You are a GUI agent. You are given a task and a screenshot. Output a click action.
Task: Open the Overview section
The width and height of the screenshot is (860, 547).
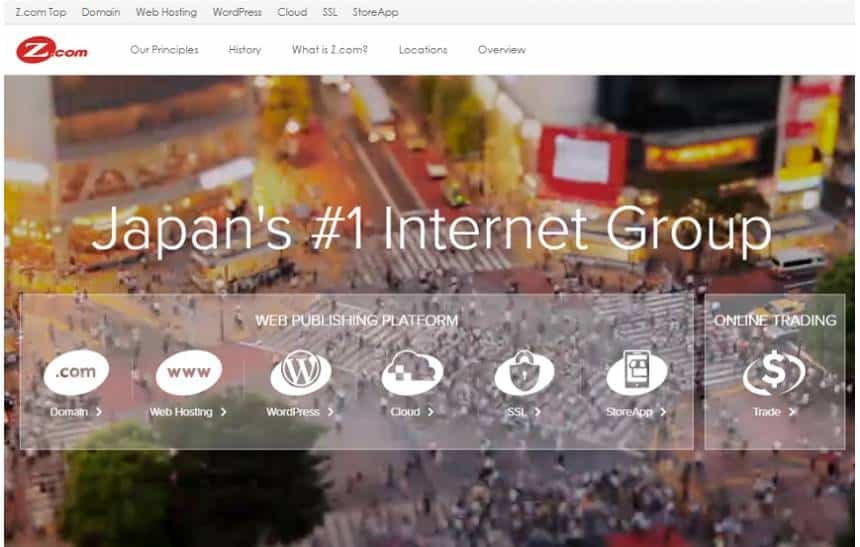click(502, 50)
